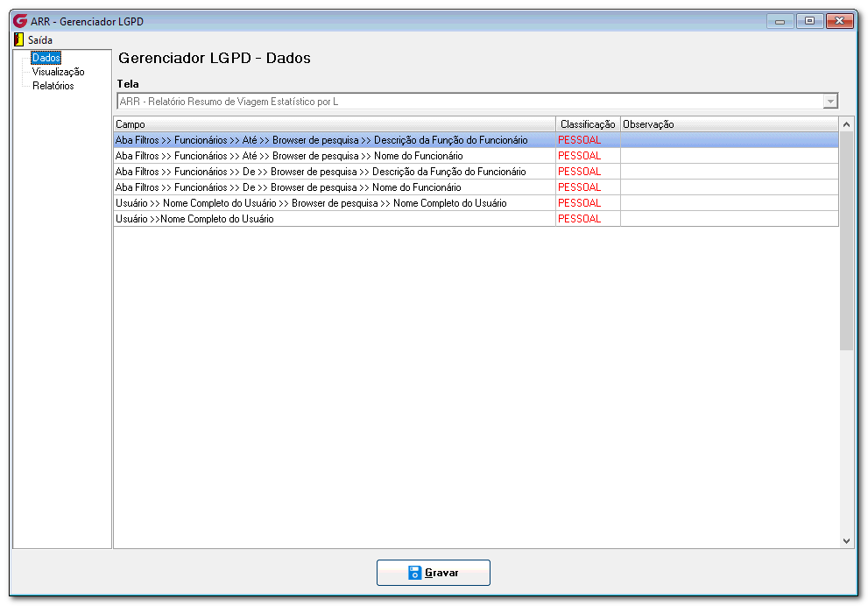Expand the Tela combo box arrow
The height and width of the screenshot is (606, 868).
click(x=829, y=102)
